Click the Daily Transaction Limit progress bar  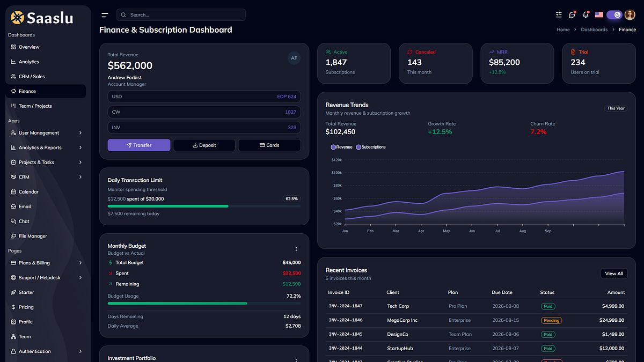(x=204, y=206)
